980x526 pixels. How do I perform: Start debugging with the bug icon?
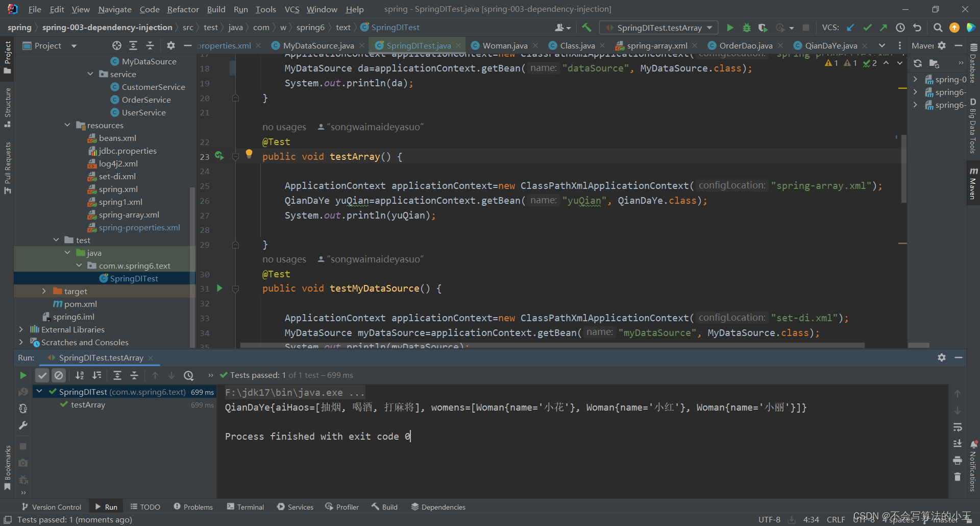pos(746,28)
